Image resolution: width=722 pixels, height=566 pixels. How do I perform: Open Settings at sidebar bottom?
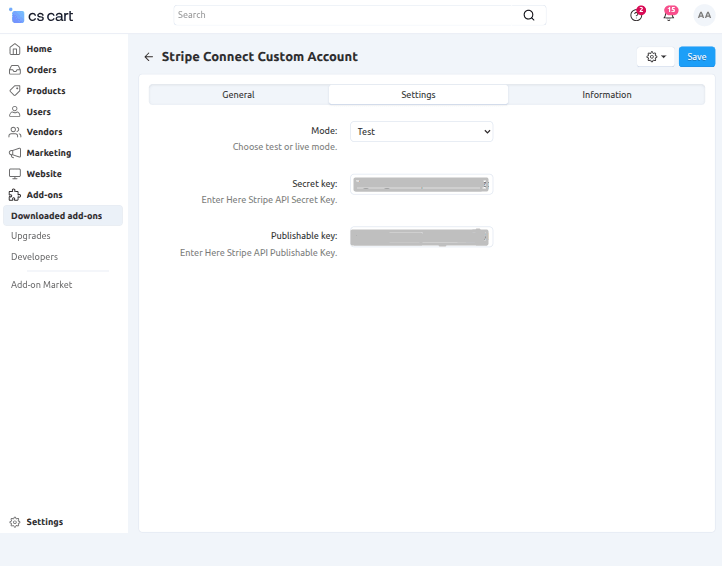45,522
